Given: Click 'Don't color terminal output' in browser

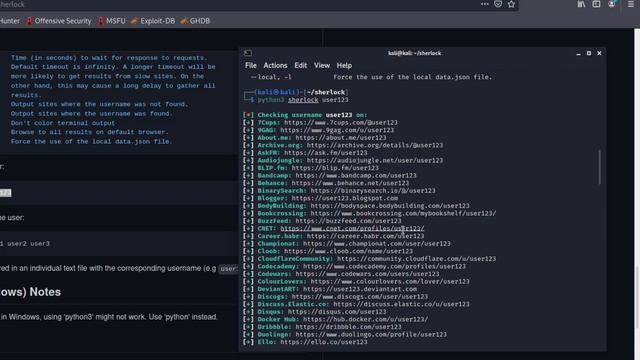Looking at the screenshot, I should (x=63, y=123).
